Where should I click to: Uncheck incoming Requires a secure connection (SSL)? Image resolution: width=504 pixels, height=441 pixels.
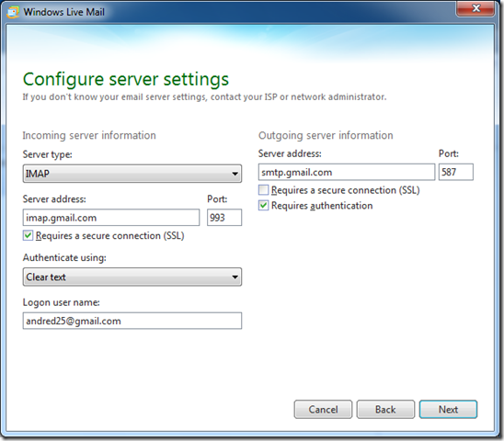28,235
